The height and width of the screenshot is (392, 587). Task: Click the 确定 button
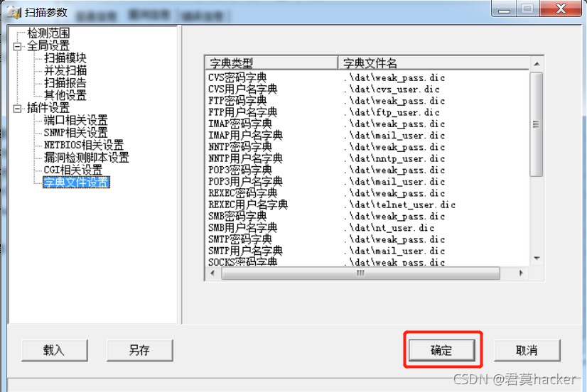coord(442,350)
